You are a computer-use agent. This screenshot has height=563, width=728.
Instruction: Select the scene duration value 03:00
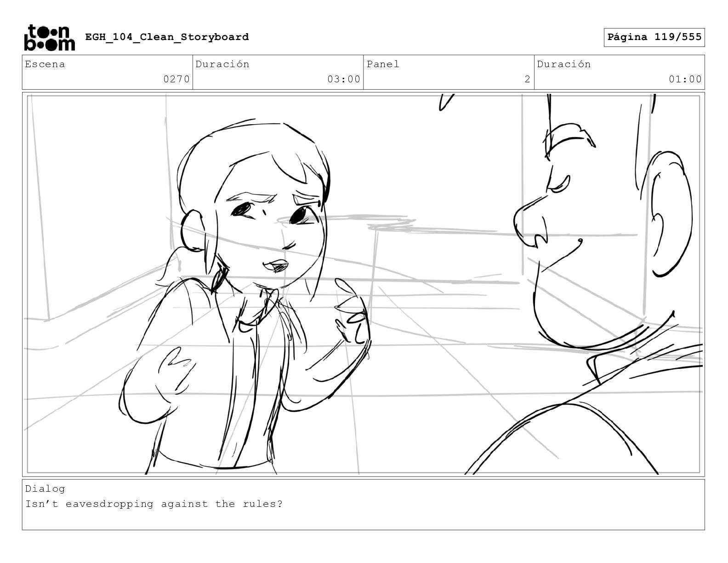click(344, 79)
